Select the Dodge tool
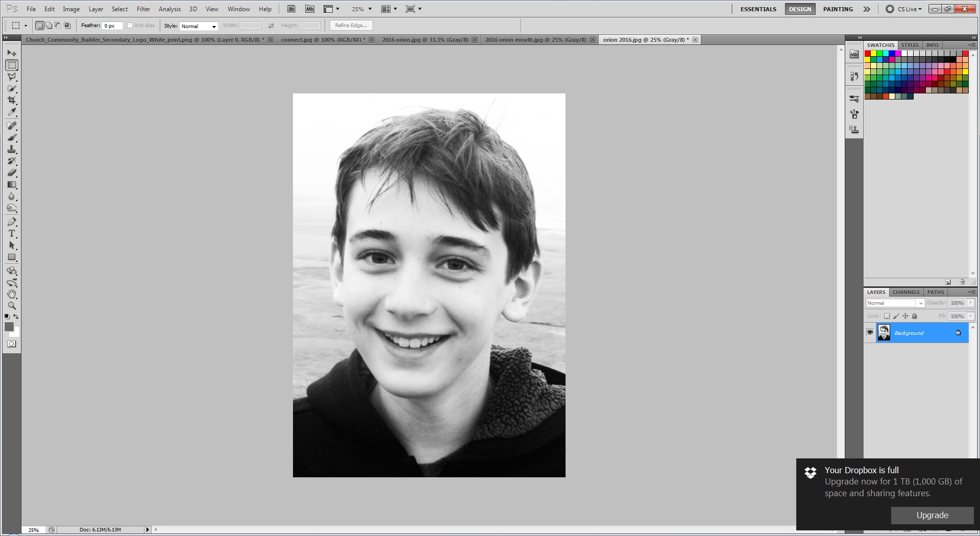 click(x=12, y=208)
